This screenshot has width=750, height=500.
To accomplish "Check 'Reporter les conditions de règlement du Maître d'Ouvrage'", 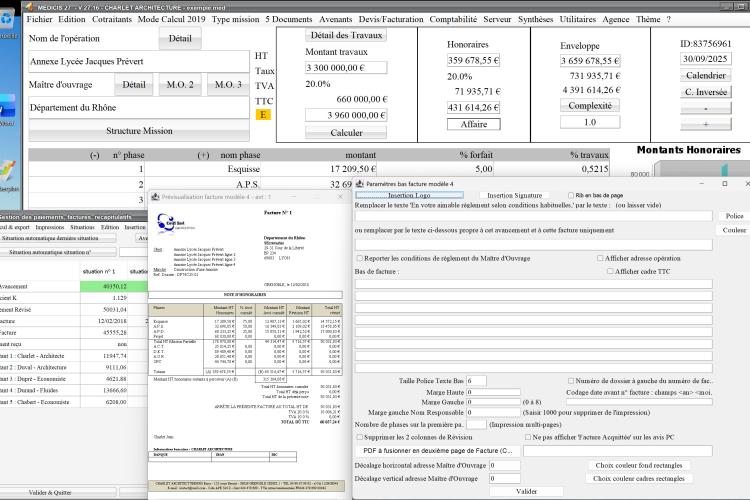I will [359, 258].
